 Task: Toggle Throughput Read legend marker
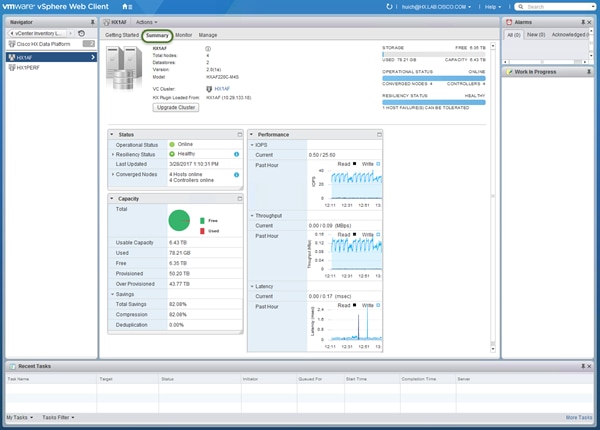click(x=354, y=234)
